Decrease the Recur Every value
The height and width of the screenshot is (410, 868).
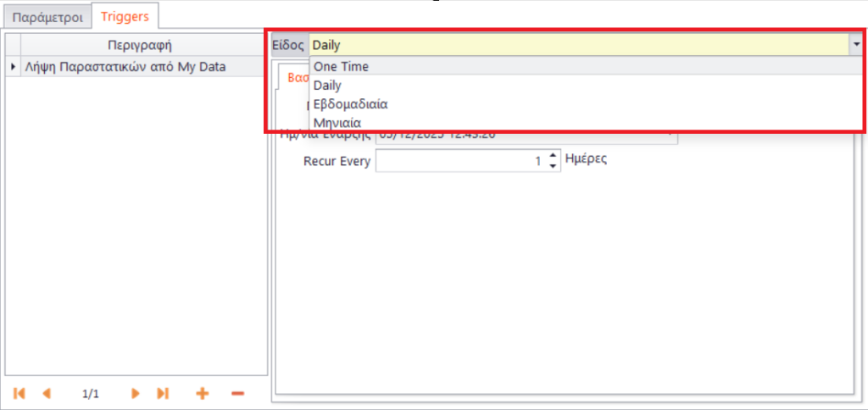point(554,165)
